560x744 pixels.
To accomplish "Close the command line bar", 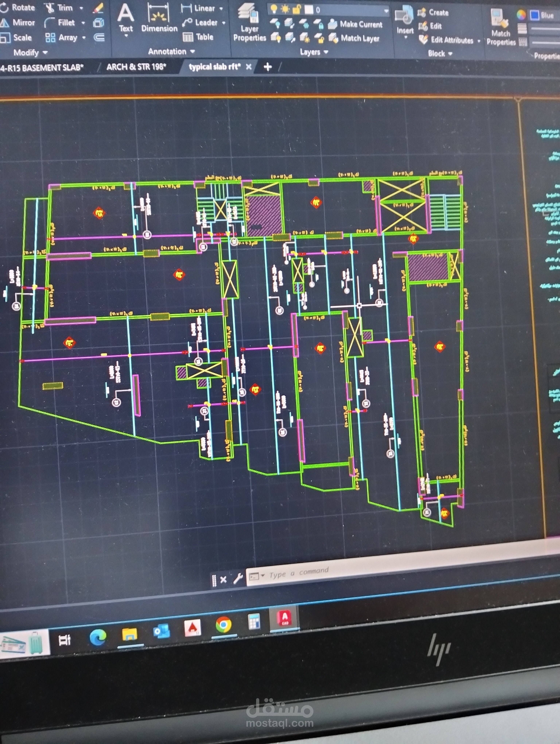I will (223, 580).
